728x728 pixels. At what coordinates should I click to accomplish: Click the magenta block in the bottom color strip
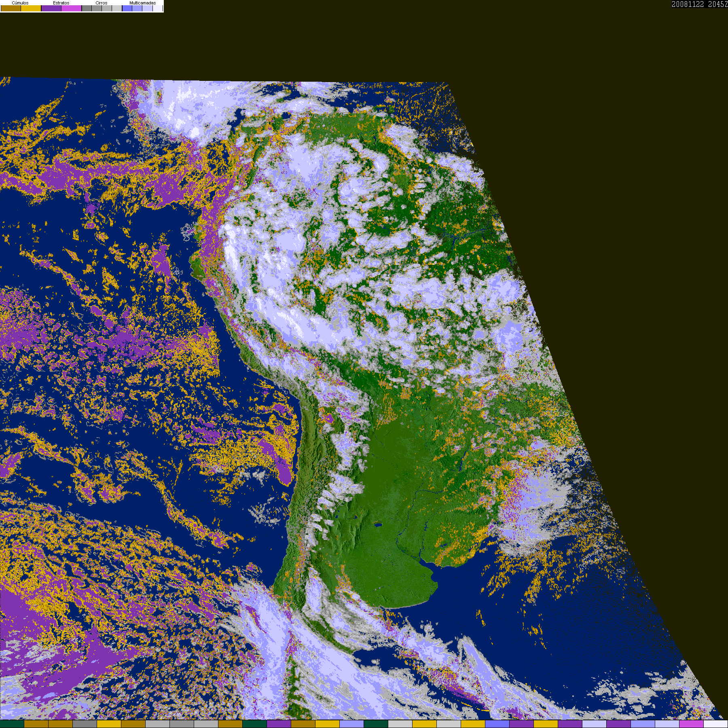click(x=692, y=724)
